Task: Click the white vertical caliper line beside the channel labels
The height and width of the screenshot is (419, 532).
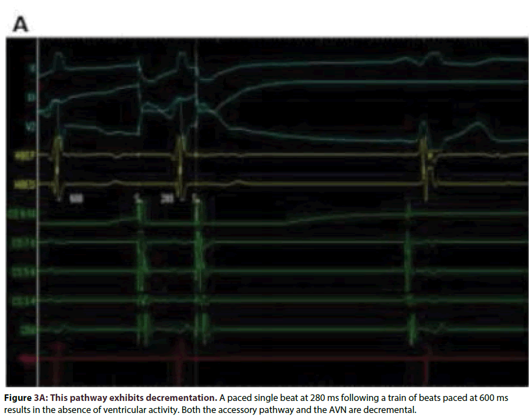Action: (x=38, y=212)
